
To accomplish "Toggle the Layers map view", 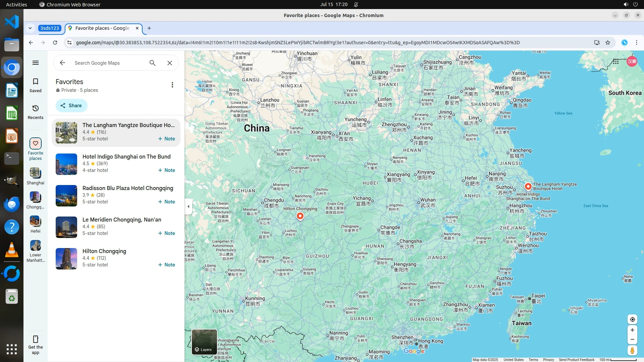I will (204, 342).
